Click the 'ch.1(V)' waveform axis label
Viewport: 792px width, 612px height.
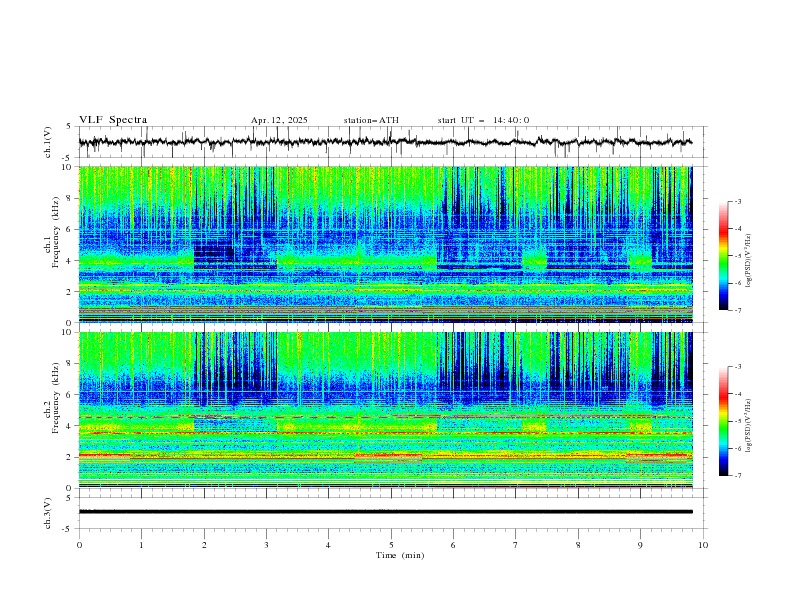48,142
